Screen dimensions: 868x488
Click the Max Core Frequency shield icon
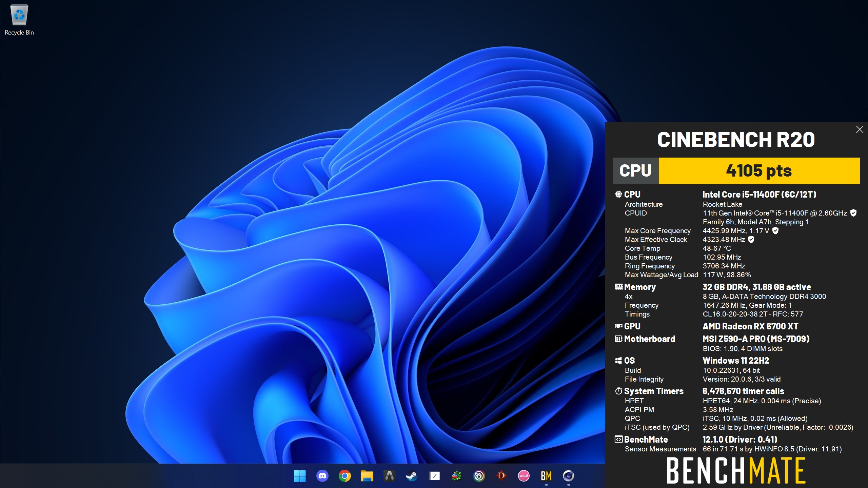[x=775, y=231]
